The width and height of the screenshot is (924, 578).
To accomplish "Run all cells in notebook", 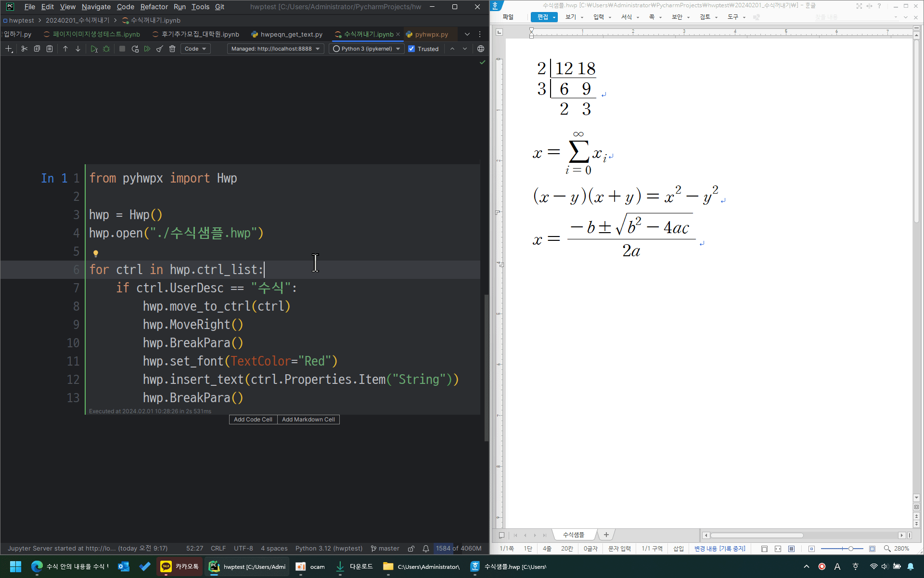I will (147, 49).
